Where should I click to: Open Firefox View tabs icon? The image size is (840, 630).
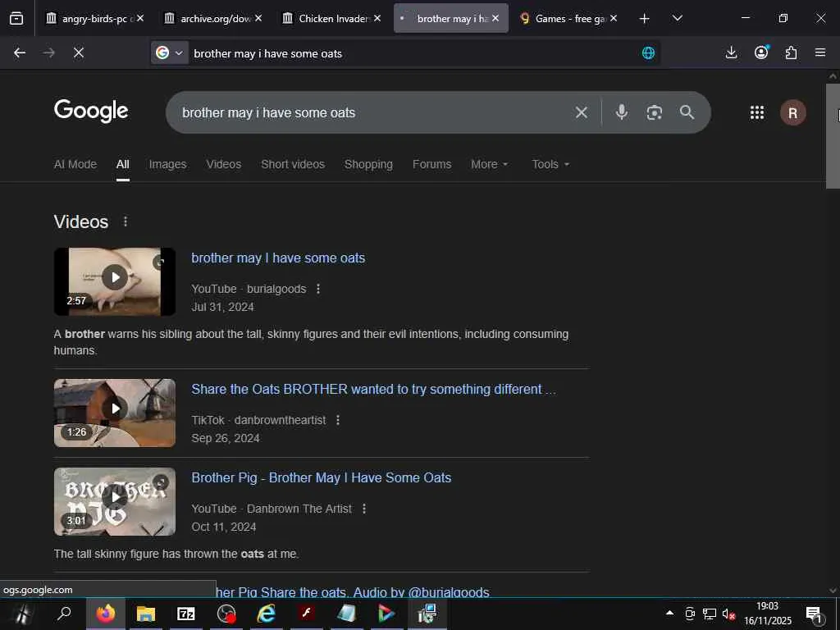tap(16, 19)
